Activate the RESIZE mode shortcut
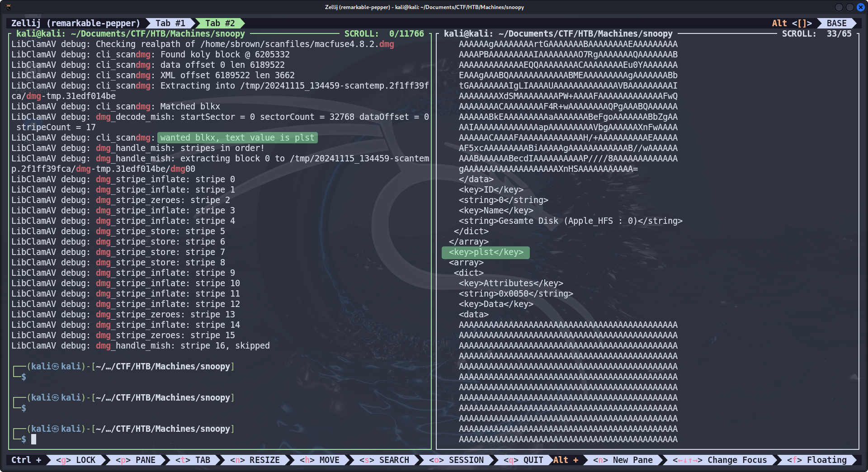The width and height of the screenshot is (868, 472). (x=255, y=460)
